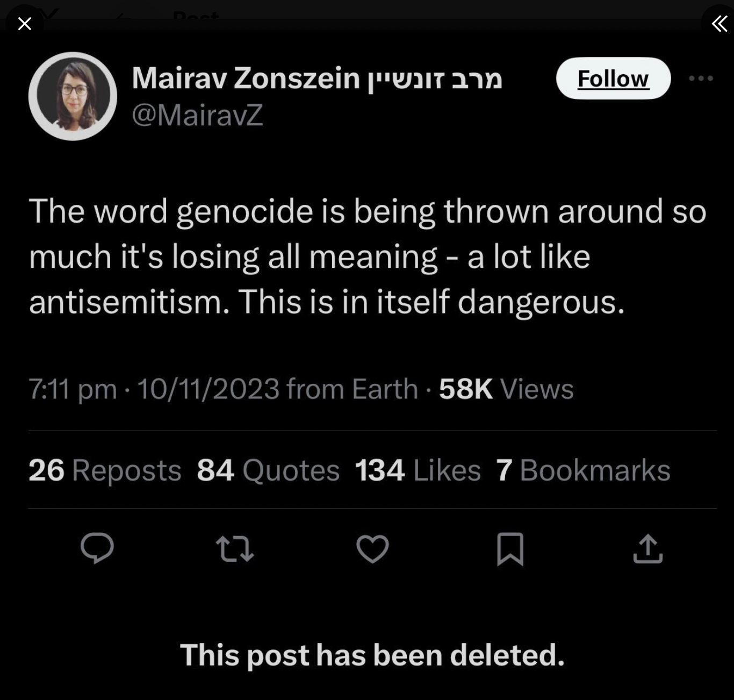Screen dimensions: 734x700
Task: Show the 84 Quotes list
Action: click(268, 470)
